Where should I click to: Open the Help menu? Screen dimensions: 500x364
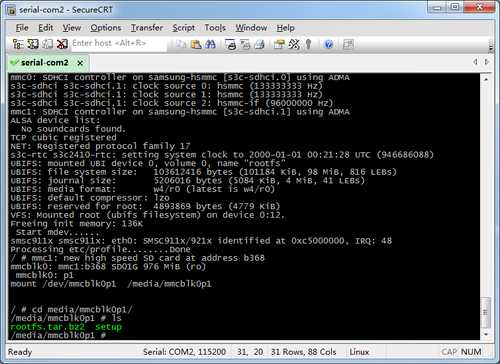pyautogui.click(x=285, y=28)
